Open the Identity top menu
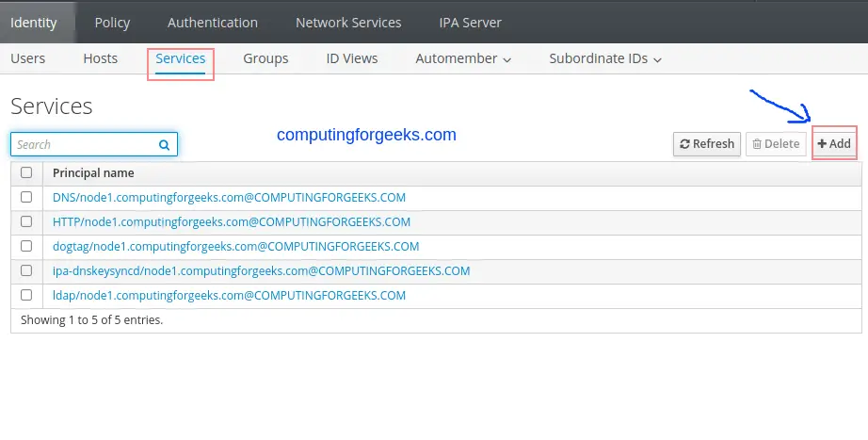868x440 pixels. pos(34,23)
